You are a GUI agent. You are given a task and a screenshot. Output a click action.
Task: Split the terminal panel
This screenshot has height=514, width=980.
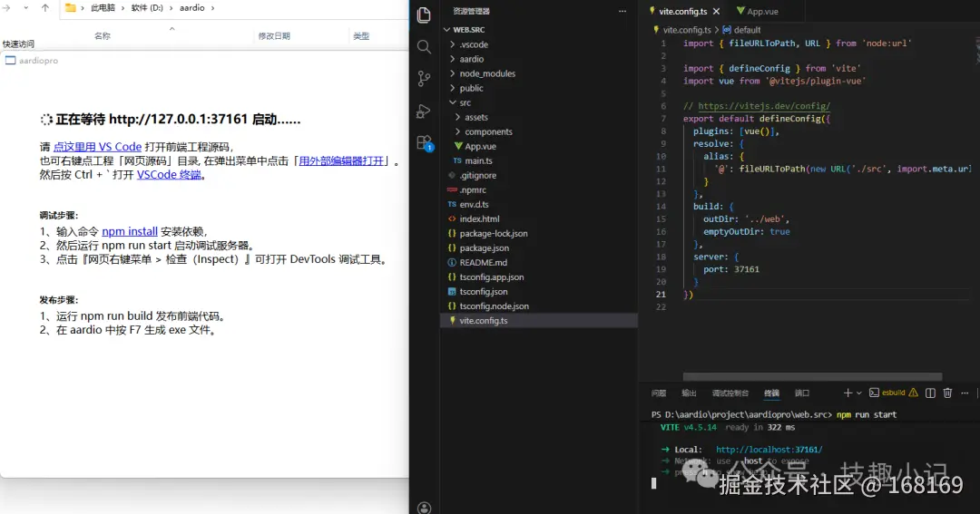[x=930, y=393]
